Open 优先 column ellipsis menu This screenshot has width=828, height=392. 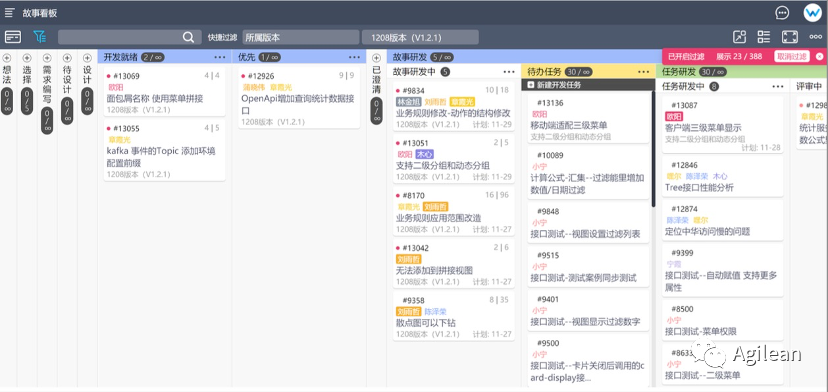click(354, 57)
